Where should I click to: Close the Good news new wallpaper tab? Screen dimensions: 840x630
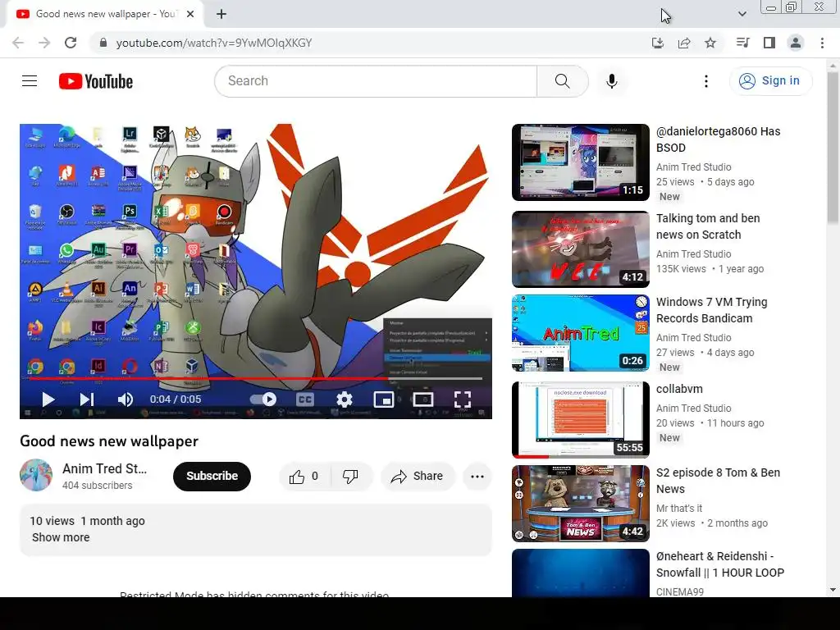click(190, 15)
